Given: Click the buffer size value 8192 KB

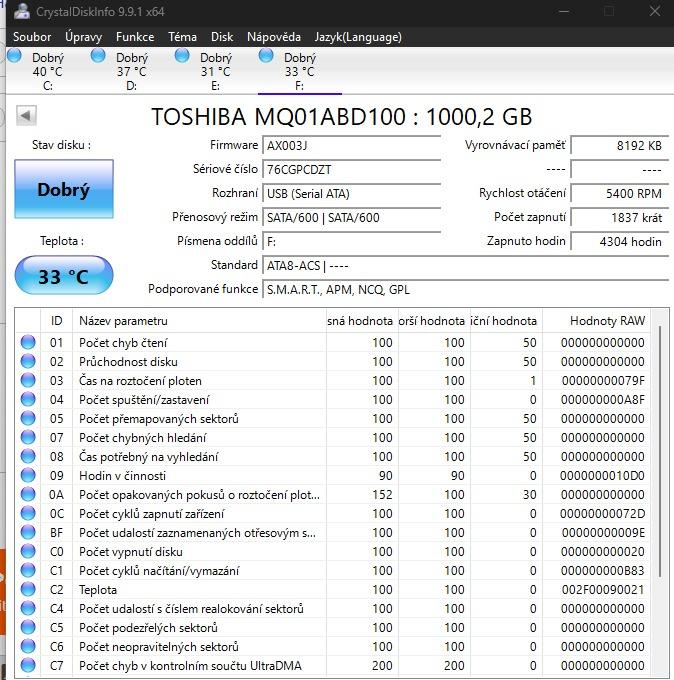Looking at the screenshot, I should point(619,145).
